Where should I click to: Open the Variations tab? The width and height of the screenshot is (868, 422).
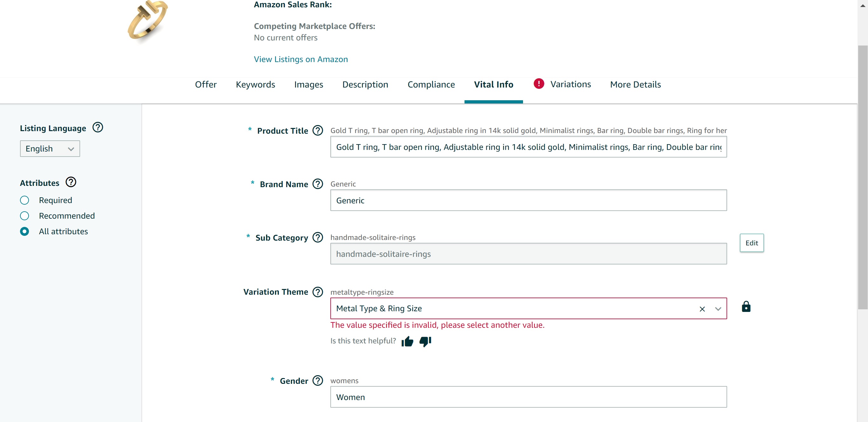570,84
